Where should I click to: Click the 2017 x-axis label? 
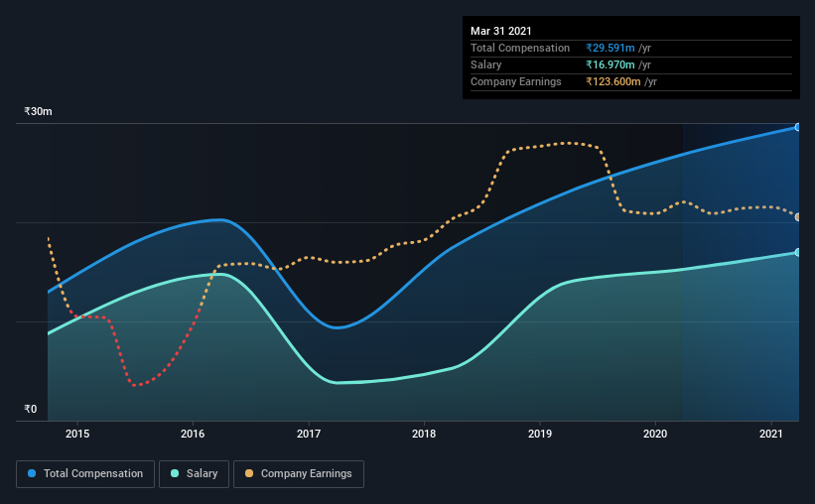[x=309, y=434]
